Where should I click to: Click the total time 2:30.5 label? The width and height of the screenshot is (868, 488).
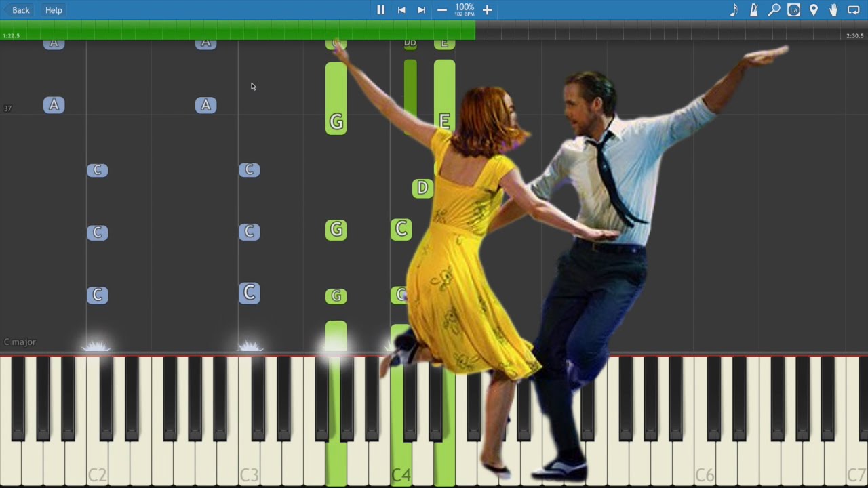coord(855,36)
